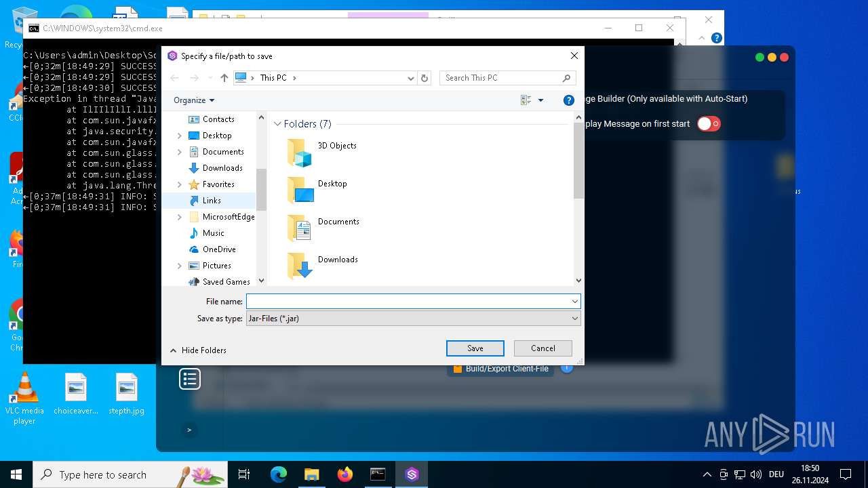Select Favorites in the navigation tree
This screenshot has width=868, height=488.
(218, 184)
